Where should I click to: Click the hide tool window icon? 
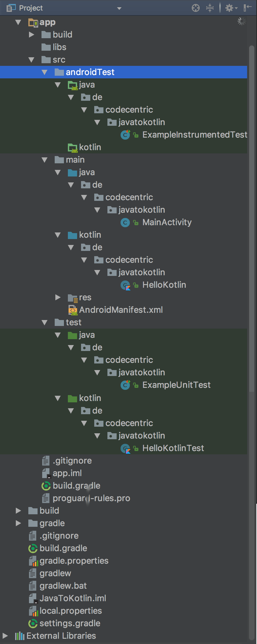click(248, 8)
